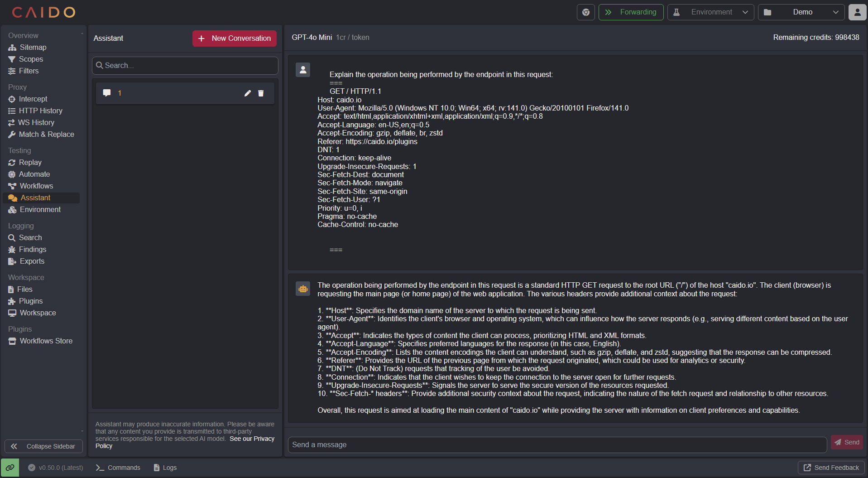
Task: Open the Exports section
Action: tap(31, 261)
